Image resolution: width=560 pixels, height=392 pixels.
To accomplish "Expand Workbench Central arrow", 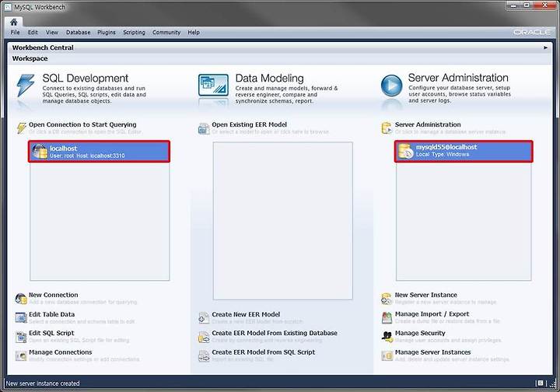I will click(545, 47).
